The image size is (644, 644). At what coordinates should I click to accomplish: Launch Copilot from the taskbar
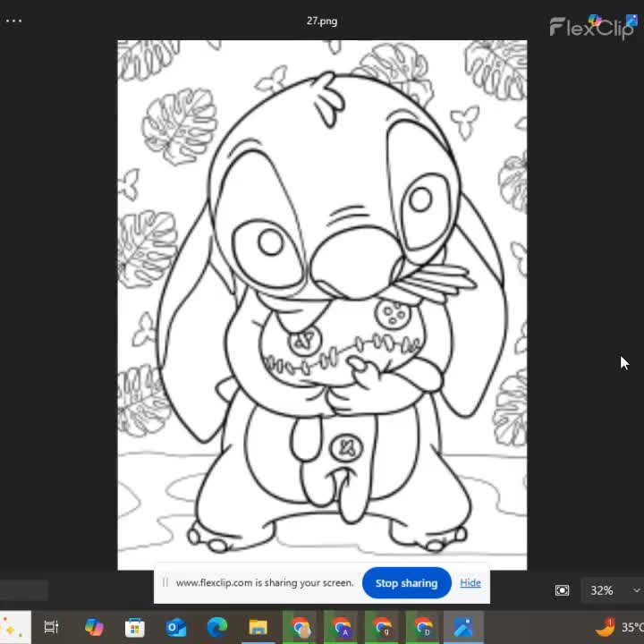[x=94, y=627]
